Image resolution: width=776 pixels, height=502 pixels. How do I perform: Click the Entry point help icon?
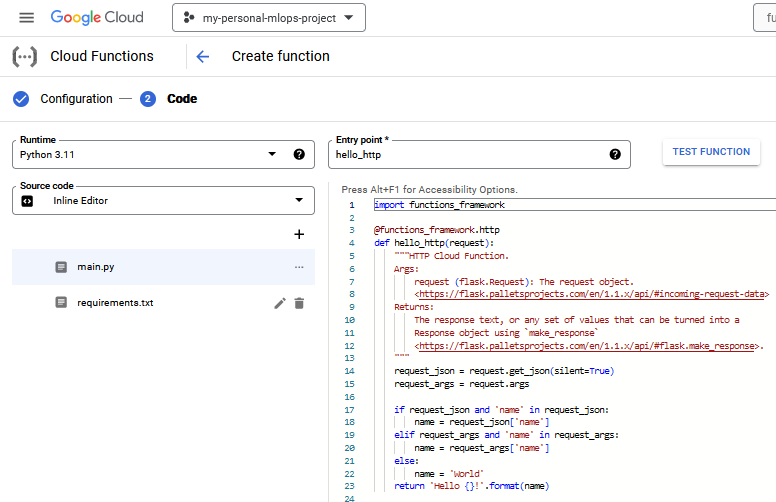615,155
